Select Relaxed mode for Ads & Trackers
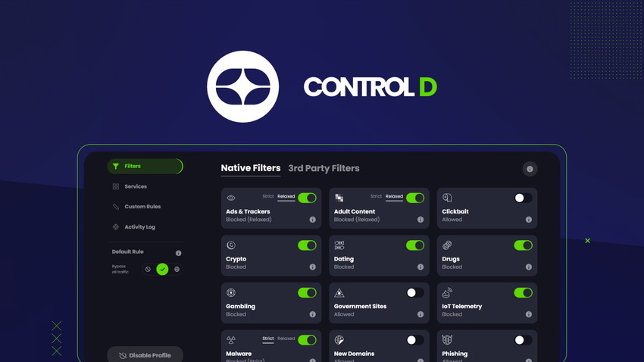Viewport: 644px width, 362px height. pos(286,196)
